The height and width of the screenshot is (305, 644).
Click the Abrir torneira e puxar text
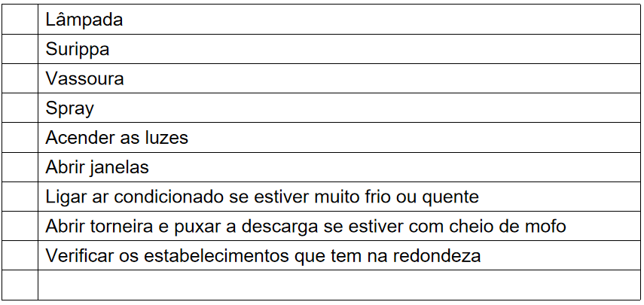(x=305, y=227)
